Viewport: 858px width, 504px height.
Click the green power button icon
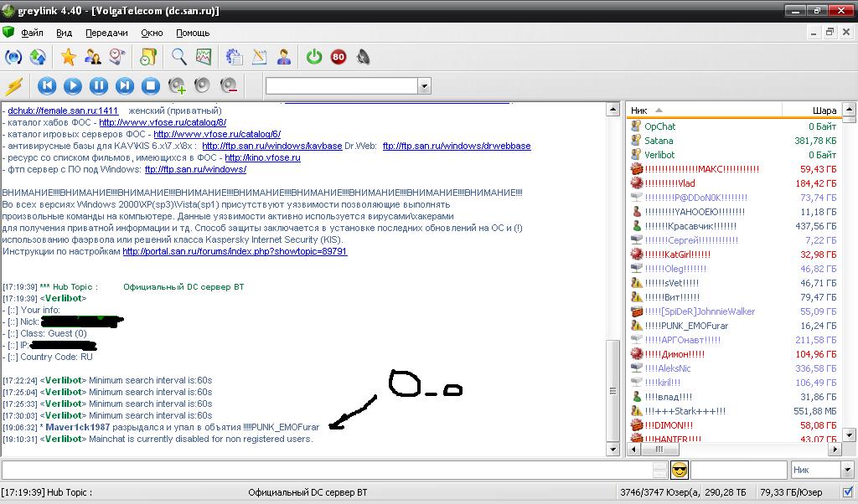314,57
